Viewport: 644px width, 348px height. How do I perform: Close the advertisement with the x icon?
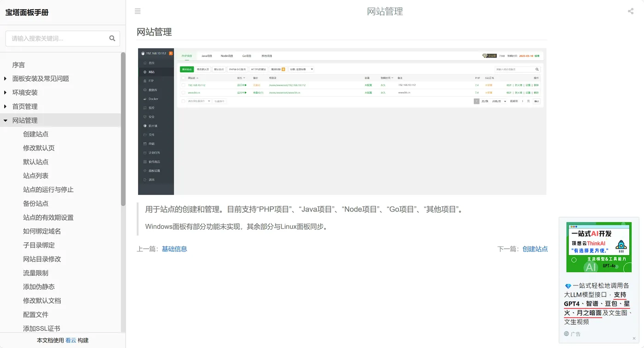pyautogui.click(x=634, y=338)
